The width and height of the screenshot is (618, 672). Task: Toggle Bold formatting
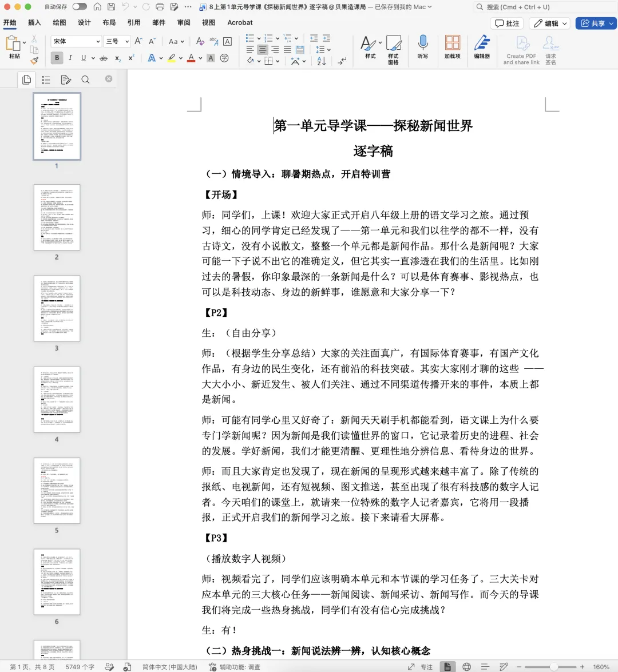click(x=57, y=58)
